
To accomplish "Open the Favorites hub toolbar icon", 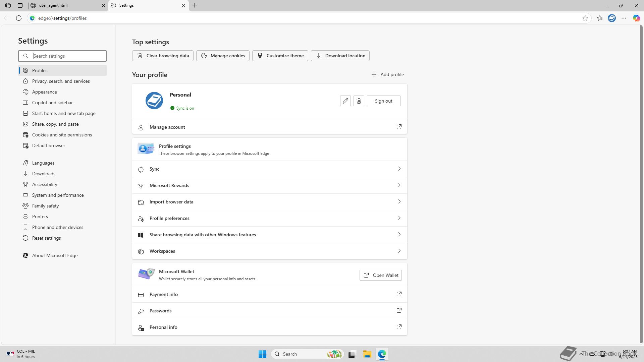I will coord(600,18).
